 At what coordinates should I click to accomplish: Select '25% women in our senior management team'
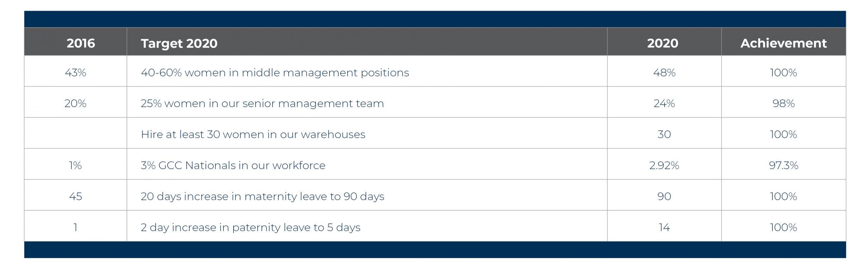[262, 103]
